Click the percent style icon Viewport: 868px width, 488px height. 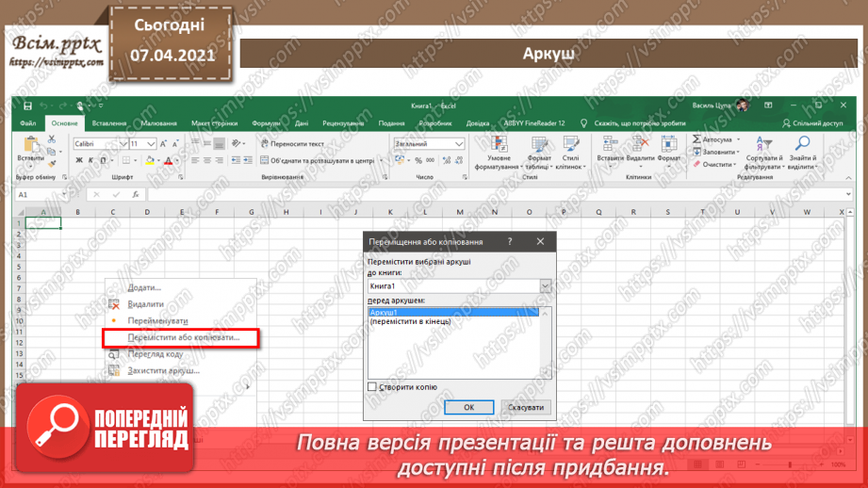pyautogui.click(x=418, y=160)
